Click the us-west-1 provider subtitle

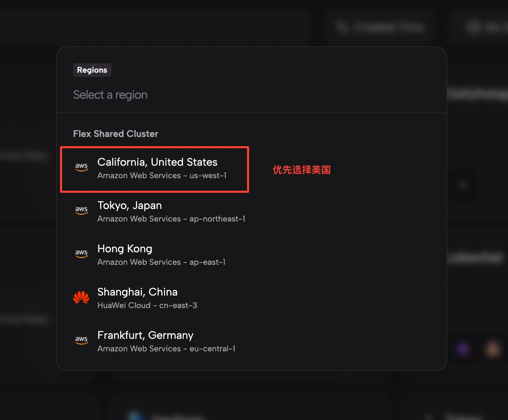tap(162, 176)
